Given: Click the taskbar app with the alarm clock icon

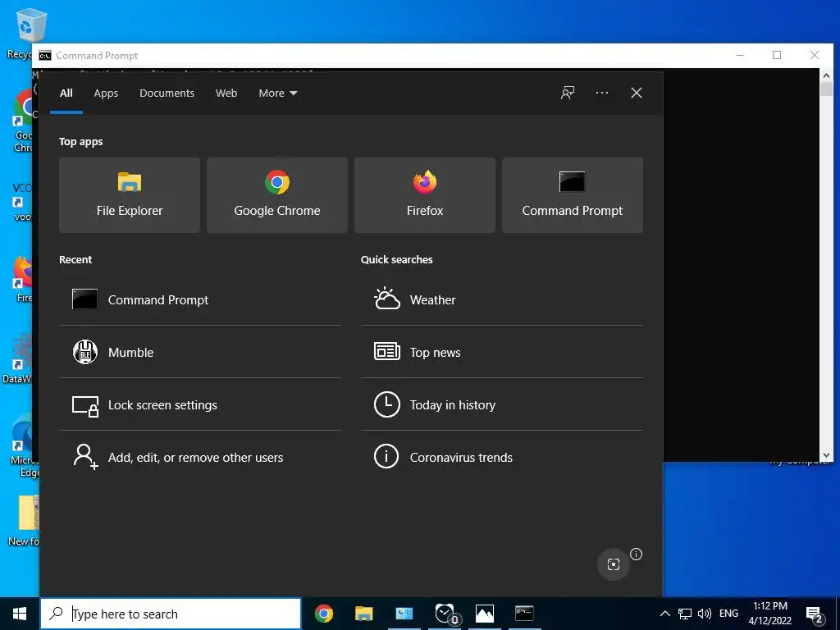Looking at the screenshot, I should pyautogui.click(x=445, y=614).
